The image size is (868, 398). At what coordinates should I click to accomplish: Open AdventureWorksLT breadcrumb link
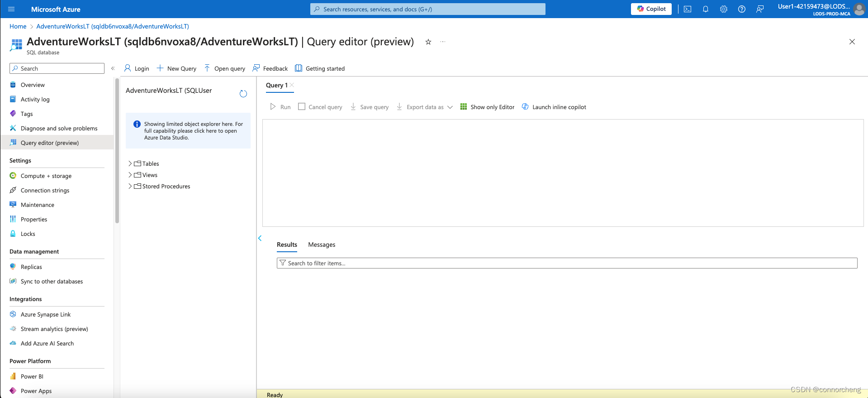click(x=113, y=26)
